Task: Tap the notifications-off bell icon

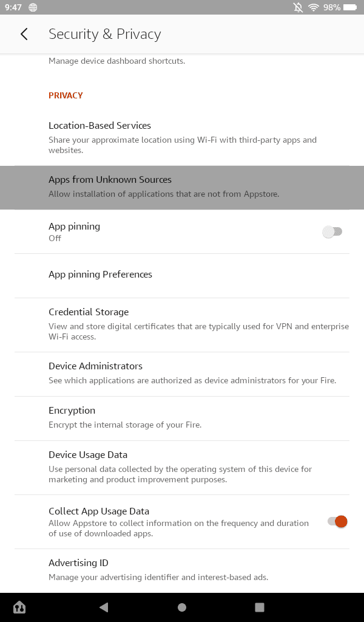Action: (297, 7)
